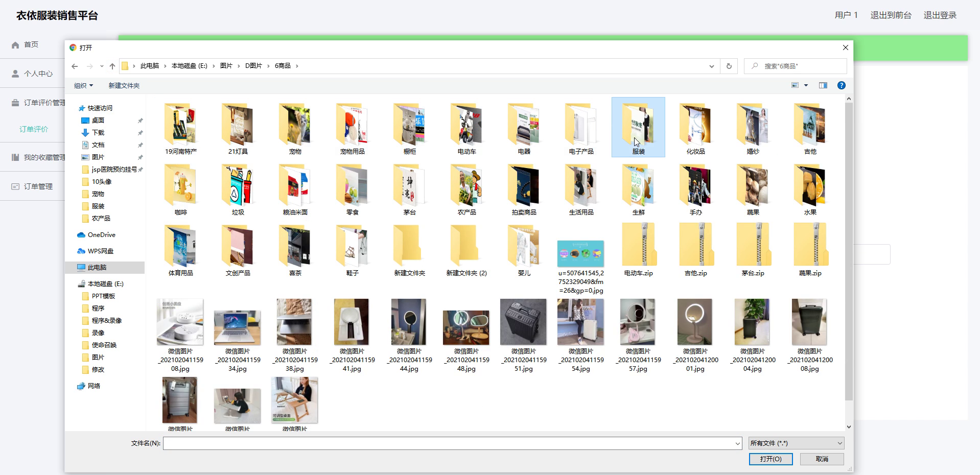Select the 粮油米面 folder
This screenshot has height=475, width=980.
pos(295,189)
